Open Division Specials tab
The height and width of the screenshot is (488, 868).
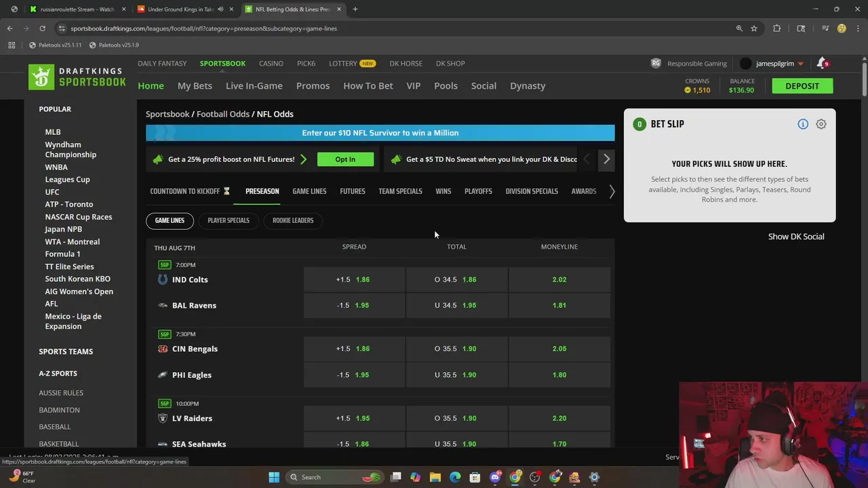click(x=532, y=191)
